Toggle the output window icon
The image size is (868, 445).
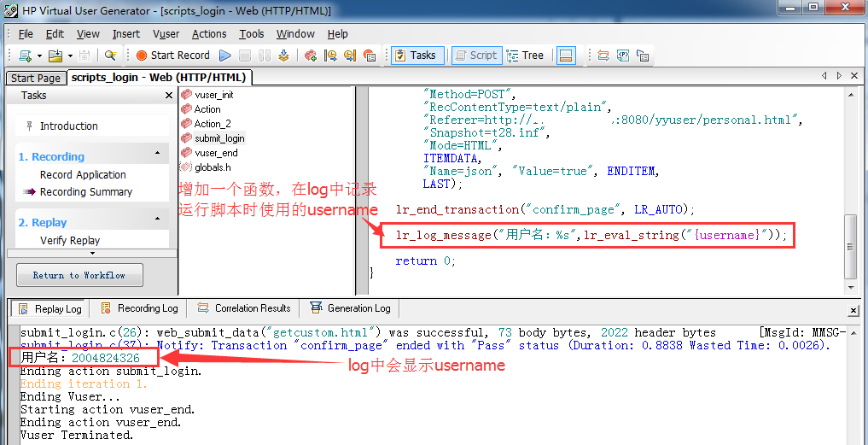(x=566, y=56)
